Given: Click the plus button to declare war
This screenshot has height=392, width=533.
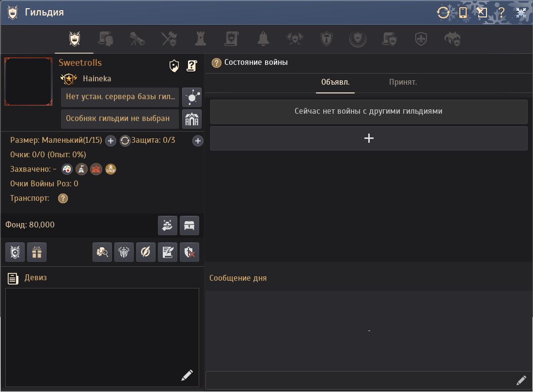Looking at the screenshot, I should click(x=369, y=138).
